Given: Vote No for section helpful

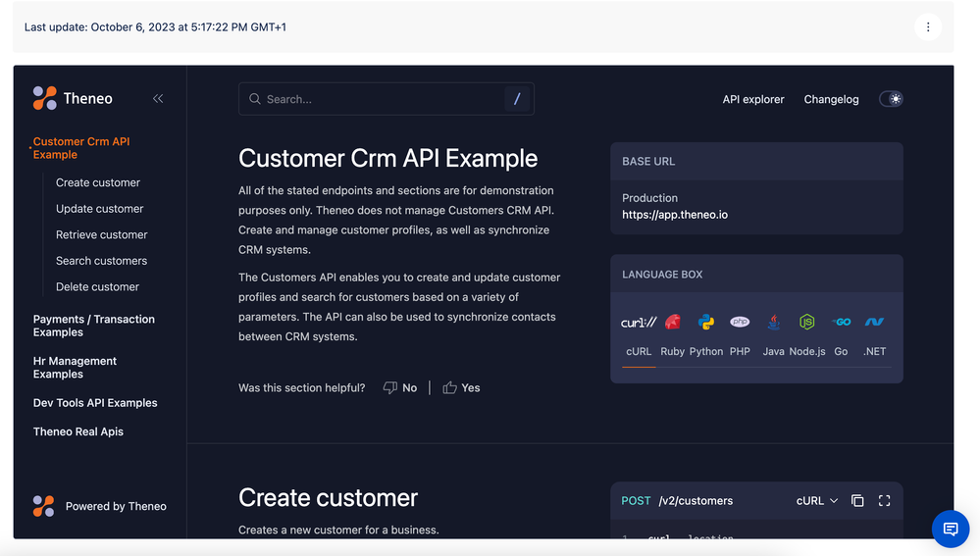Looking at the screenshot, I should 400,387.
